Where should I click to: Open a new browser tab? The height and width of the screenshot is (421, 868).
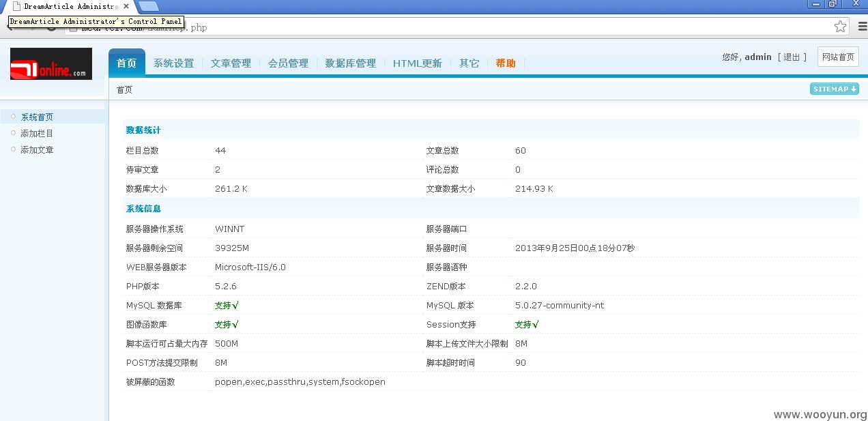(148, 7)
